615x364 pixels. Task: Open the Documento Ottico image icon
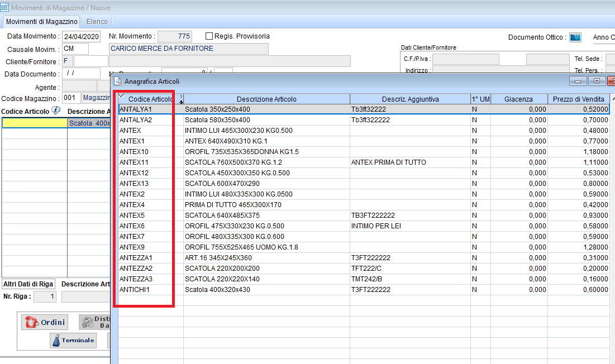575,37
